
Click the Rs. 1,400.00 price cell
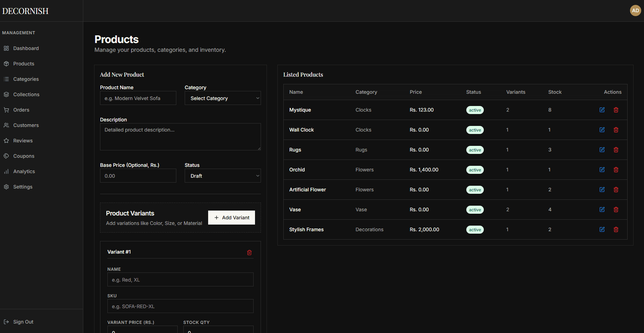pos(424,170)
